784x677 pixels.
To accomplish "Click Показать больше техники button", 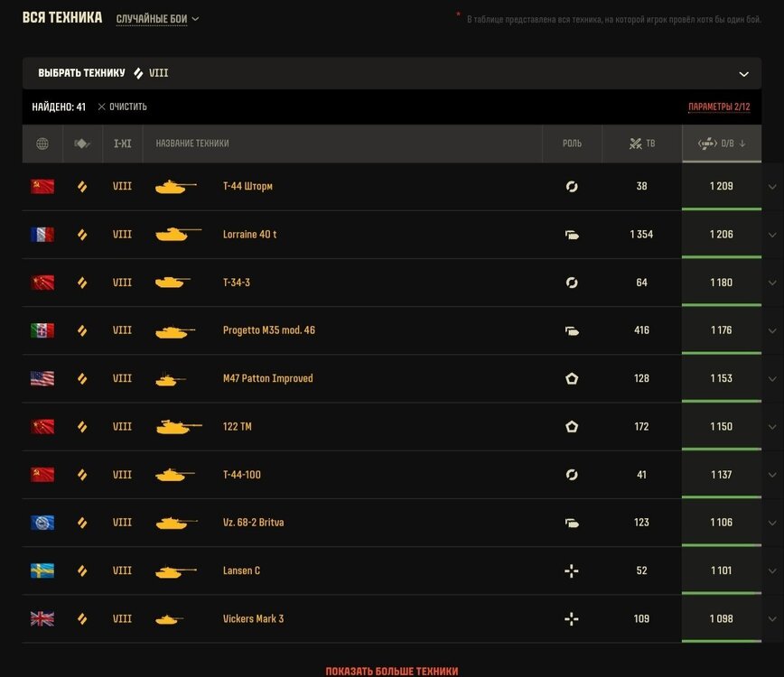I will click(391, 671).
